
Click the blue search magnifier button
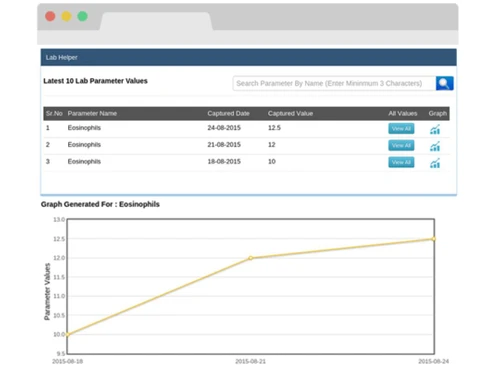click(444, 83)
